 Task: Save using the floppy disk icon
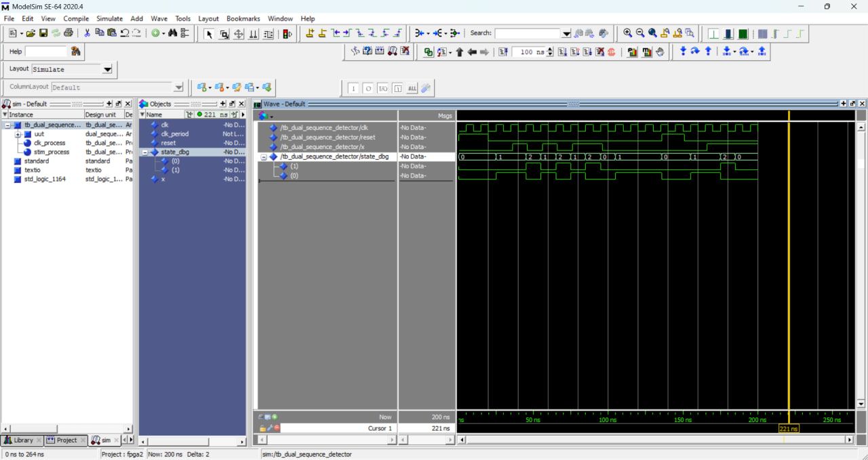pyautogui.click(x=43, y=33)
